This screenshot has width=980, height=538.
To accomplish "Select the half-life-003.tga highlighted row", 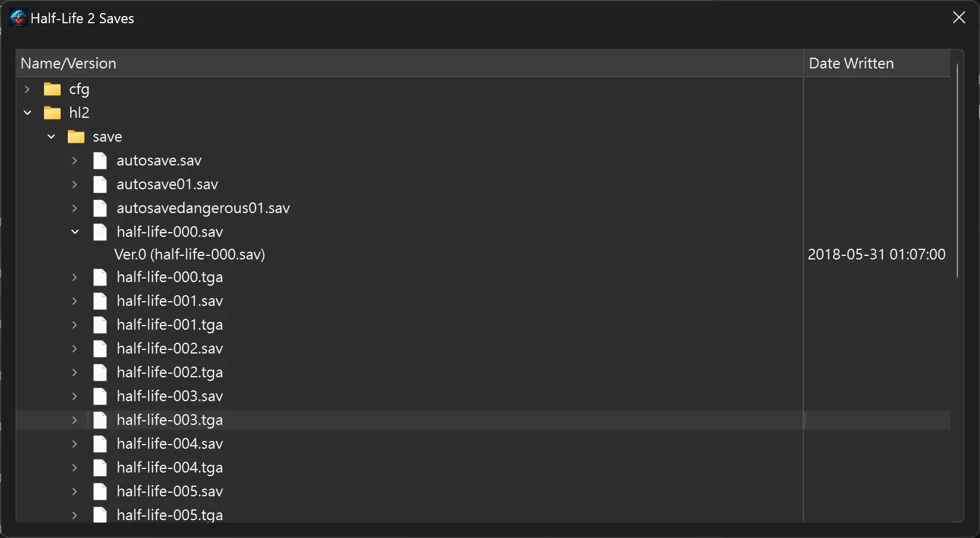I will 169,420.
